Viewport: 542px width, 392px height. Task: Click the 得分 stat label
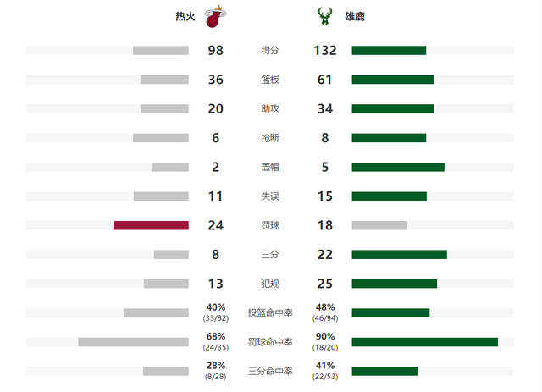270,51
